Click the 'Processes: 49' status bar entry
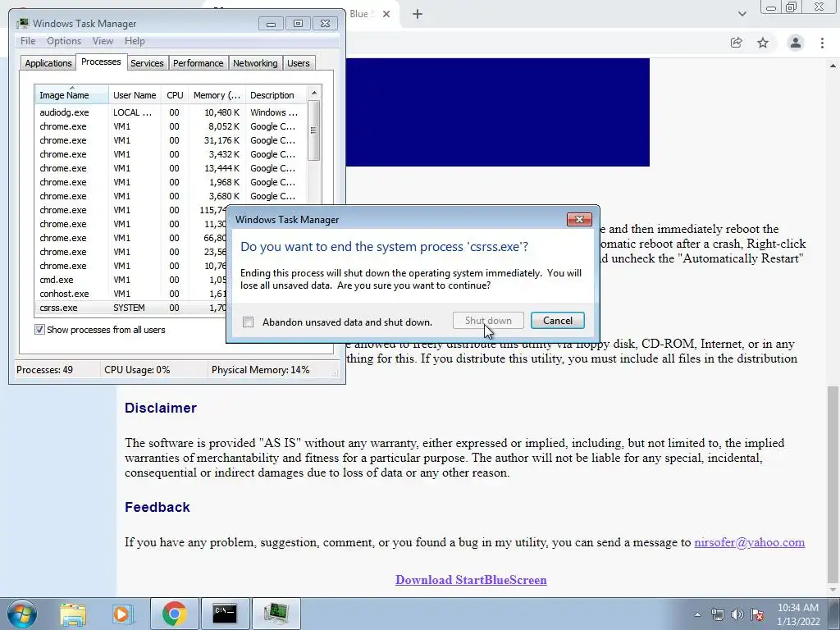This screenshot has height=630, width=840. (45, 370)
